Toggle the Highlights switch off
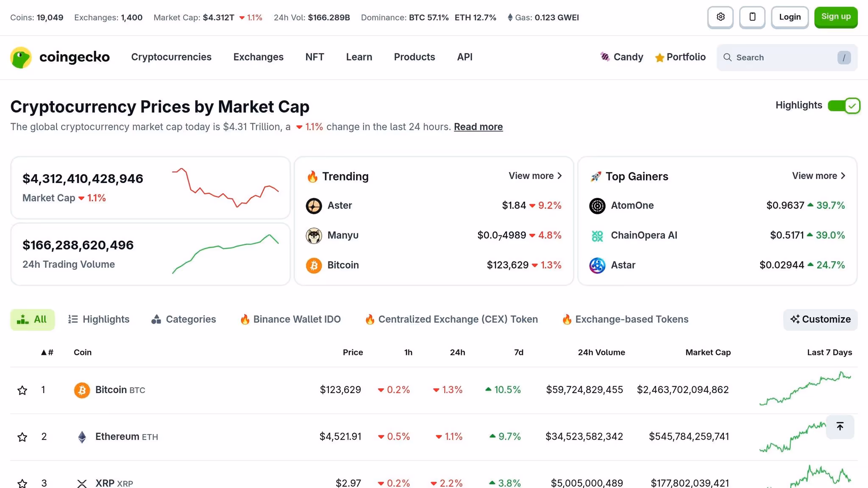868x488 pixels. (844, 105)
